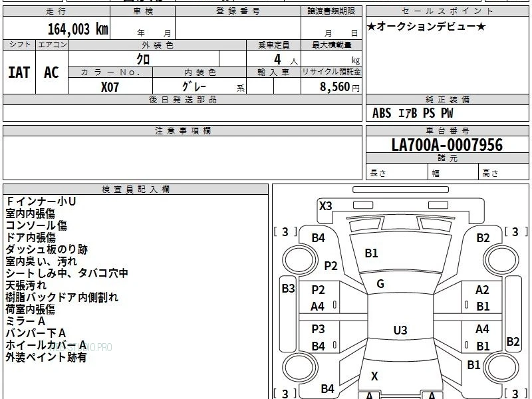Viewport: 532px width, 399px height.
Task: Select the note 荷室内張傷
Action: click(30, 309)
